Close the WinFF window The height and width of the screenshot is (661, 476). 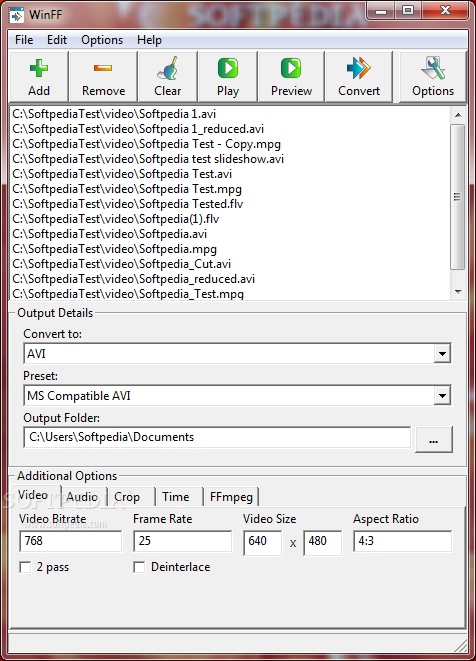[x=445, y=11]
